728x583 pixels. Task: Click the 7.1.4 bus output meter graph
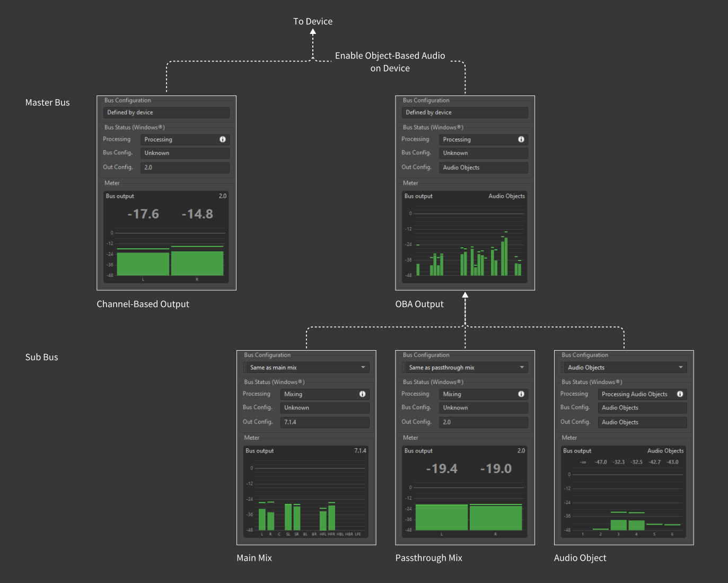click(x=306, y=499)
